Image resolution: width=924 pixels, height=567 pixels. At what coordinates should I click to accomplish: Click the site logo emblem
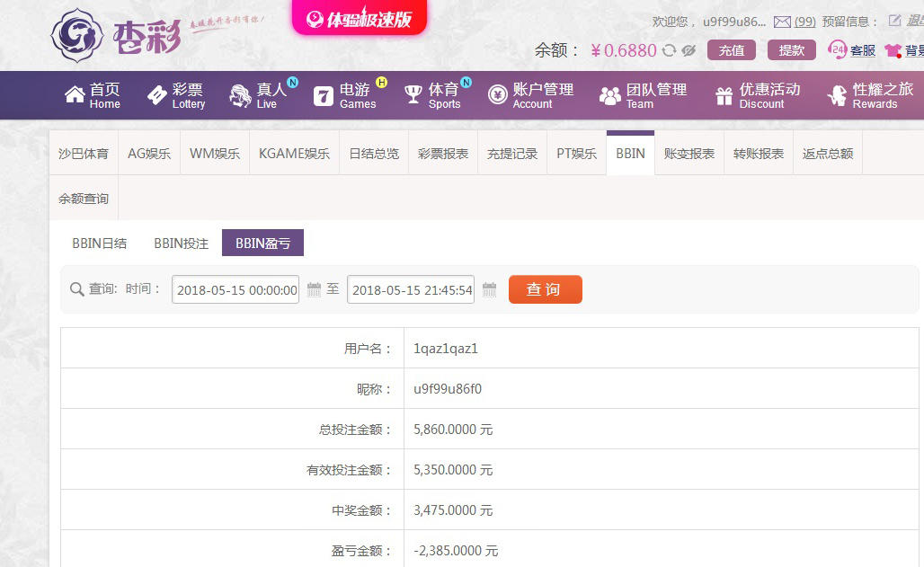point(77,35)
